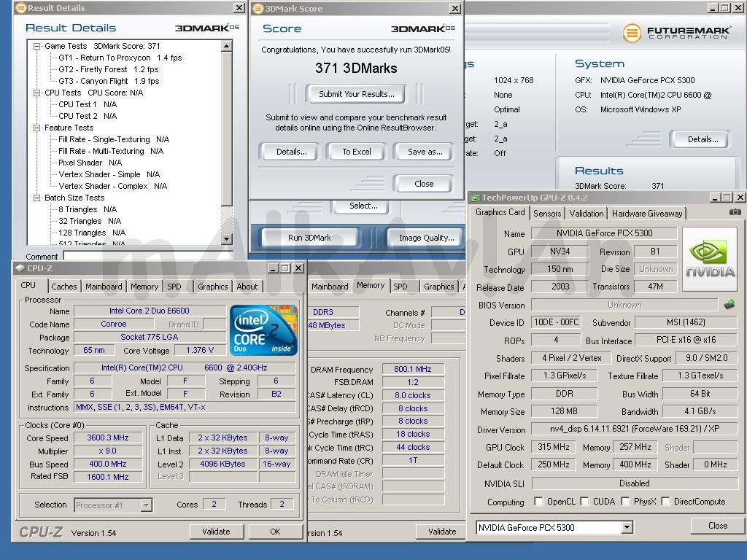Image resolution: width=747 pixels, height=560 pixels.
Task: Click the Result Details scrollbar down arrow
Action: pyautogui.click(x=227, y=239)
